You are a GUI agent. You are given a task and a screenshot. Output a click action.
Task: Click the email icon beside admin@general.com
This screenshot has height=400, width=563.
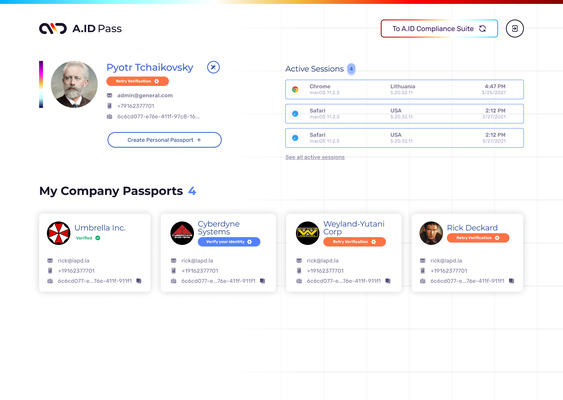pyautogui.click(x=110, y=95)
